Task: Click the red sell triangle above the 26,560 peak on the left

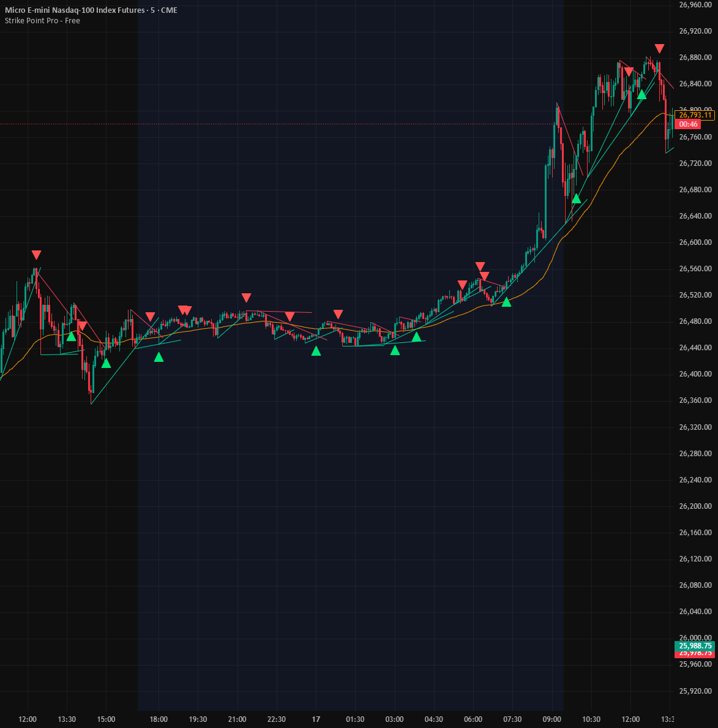Action: (36, 255)
